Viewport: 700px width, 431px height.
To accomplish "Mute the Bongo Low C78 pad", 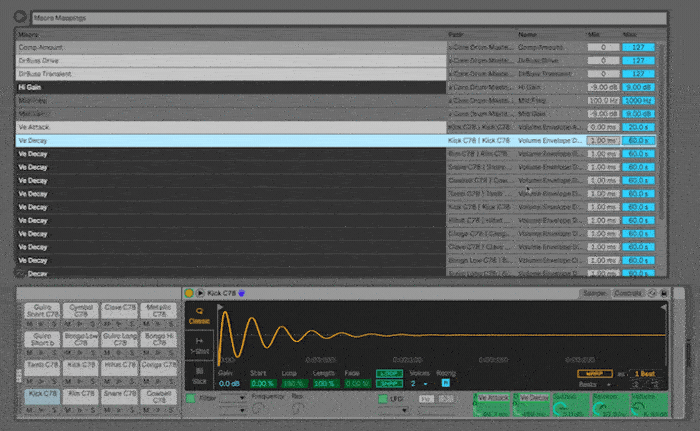I will (x=68, y=352).
